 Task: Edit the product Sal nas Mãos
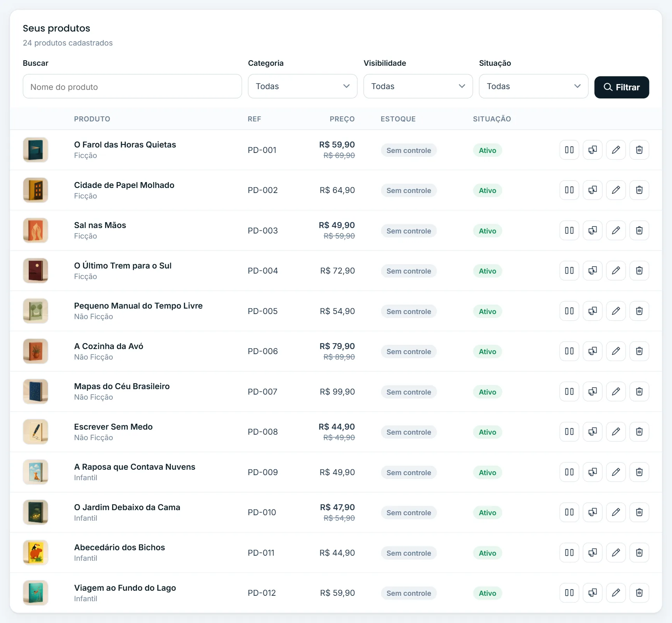click(616, 230)
